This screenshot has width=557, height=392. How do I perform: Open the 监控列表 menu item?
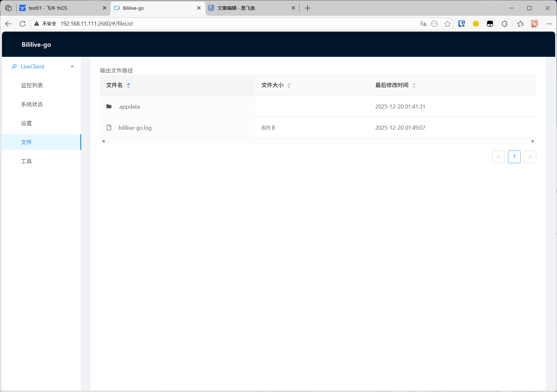point(32,86)
